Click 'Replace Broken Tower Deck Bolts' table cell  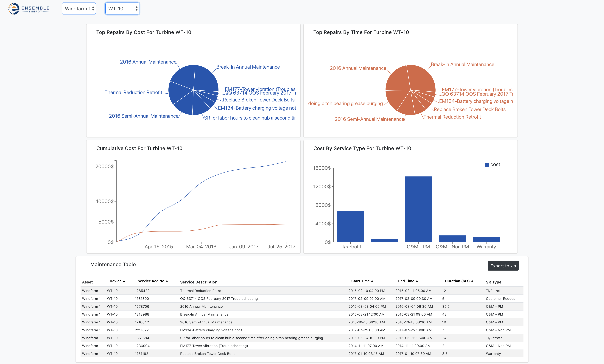(x=208, y=353)
